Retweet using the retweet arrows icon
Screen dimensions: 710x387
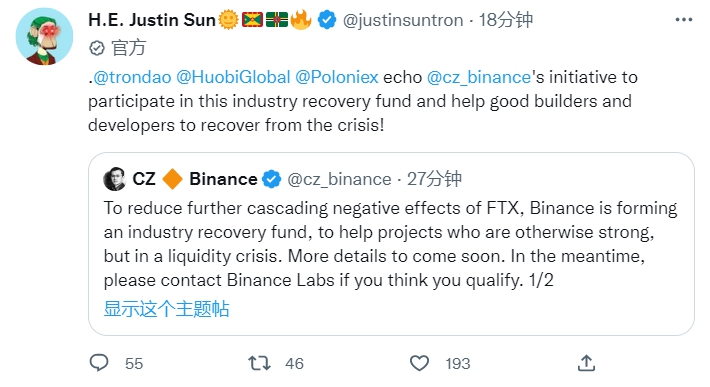[x=259, y=363]
